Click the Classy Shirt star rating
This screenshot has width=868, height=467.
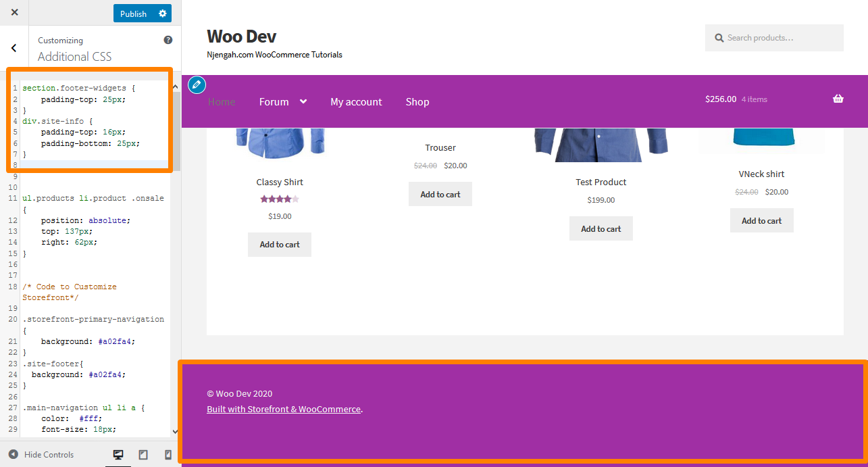[280, 199]
